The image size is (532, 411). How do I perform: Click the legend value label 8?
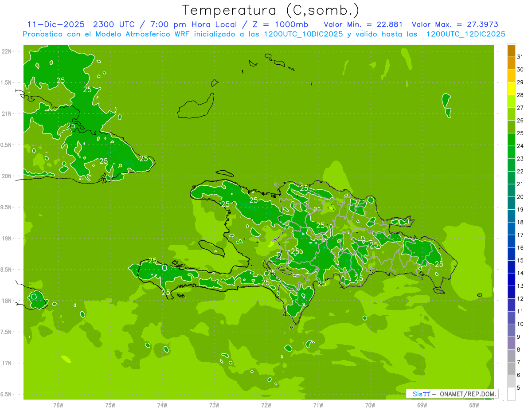coord(519,349)
